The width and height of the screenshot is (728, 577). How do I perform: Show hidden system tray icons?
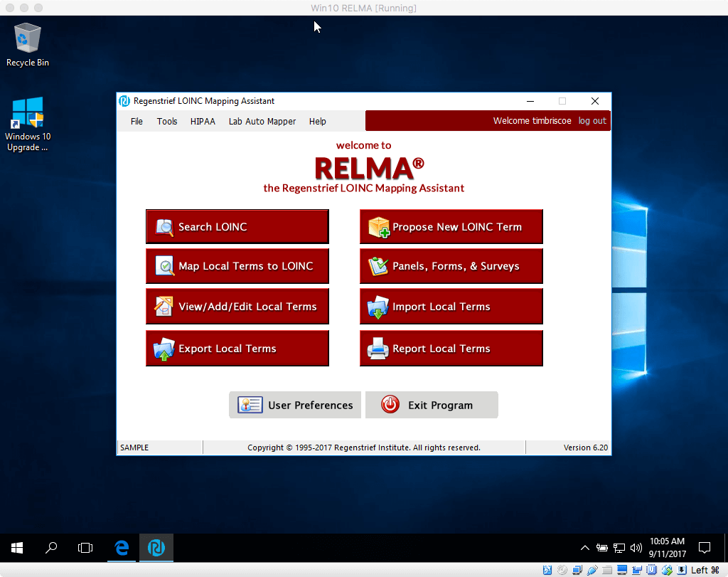[x=585, y=549]
